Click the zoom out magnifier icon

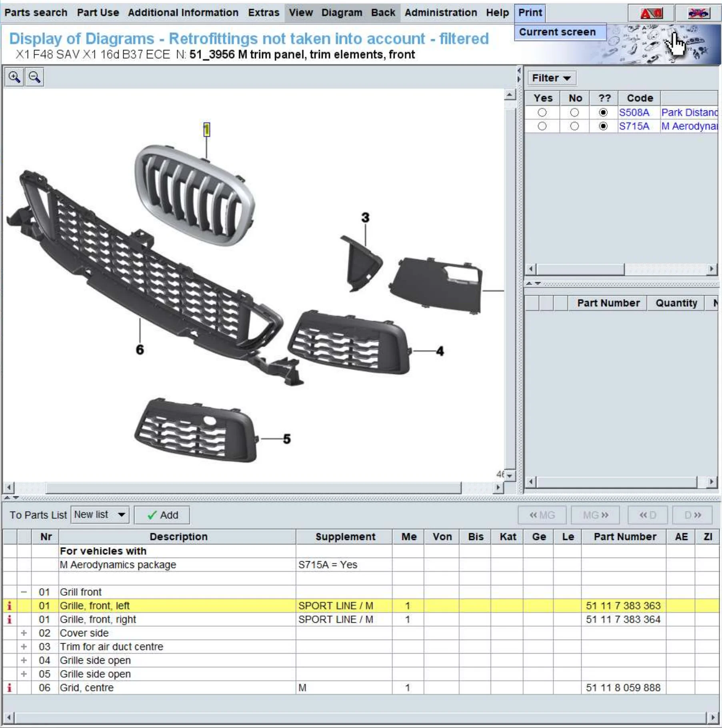coord(34,77)
